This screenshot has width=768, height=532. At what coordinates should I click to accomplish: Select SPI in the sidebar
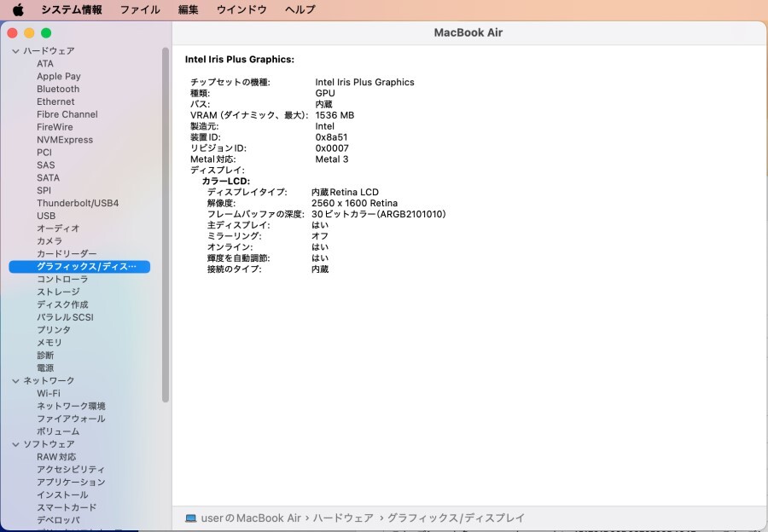pos(44,191)
